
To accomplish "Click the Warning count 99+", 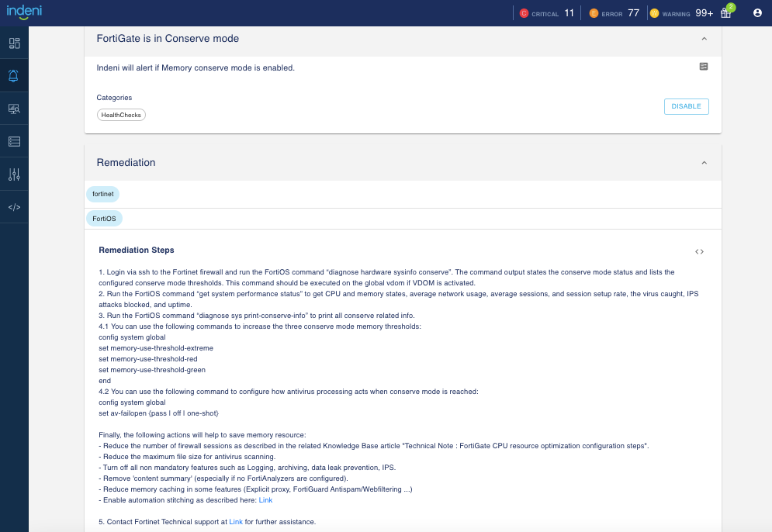I will 704,13.
